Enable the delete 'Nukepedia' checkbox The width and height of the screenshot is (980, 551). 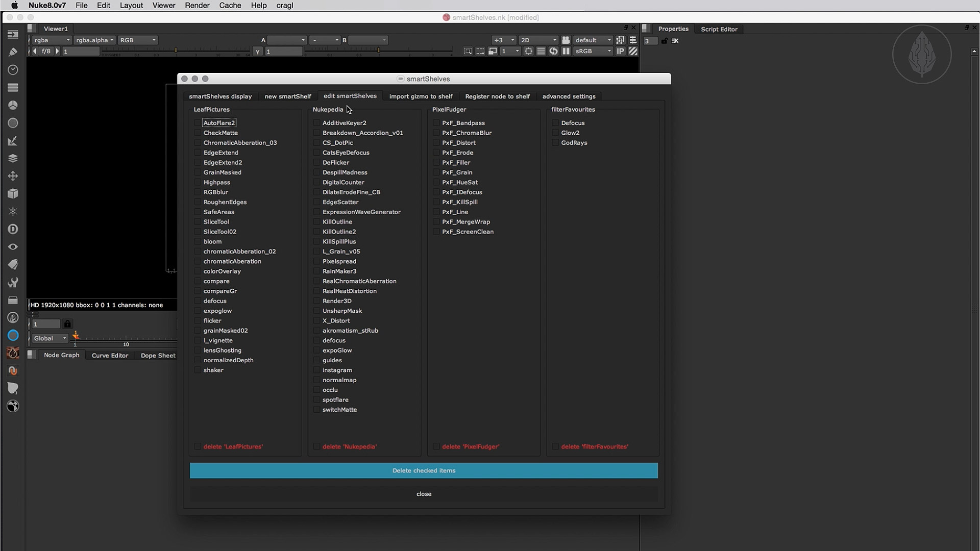click(316, 447)
